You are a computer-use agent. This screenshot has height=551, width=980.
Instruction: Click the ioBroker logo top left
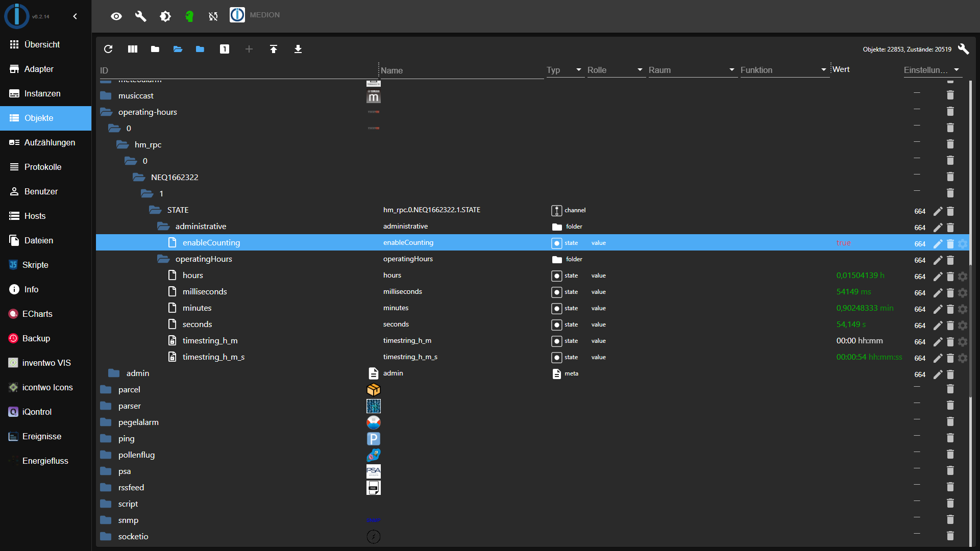tap(17, 16)
